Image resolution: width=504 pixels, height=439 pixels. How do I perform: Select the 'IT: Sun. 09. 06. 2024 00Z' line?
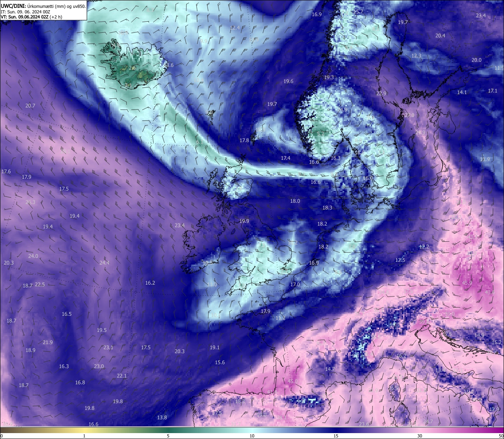26,12
